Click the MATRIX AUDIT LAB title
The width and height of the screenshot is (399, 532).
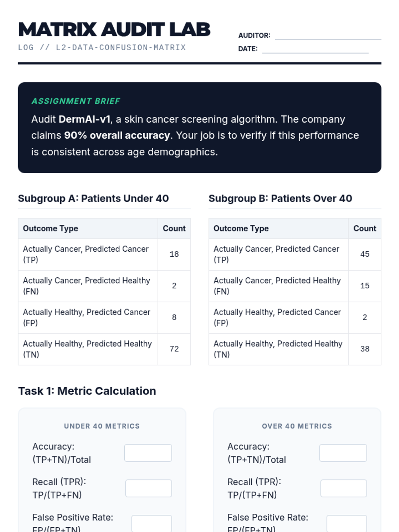(x=114, y=30)
